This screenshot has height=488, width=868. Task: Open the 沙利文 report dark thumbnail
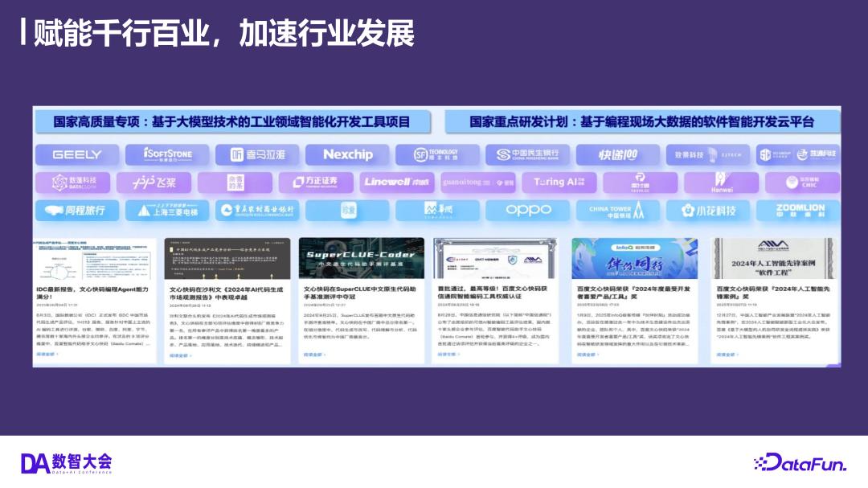coord(227,259)
